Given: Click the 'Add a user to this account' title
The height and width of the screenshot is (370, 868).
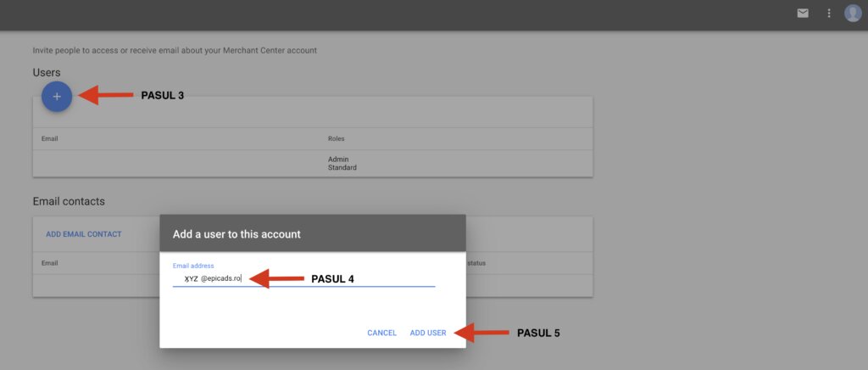Looking at the screenshot, I should pos(237,234).
